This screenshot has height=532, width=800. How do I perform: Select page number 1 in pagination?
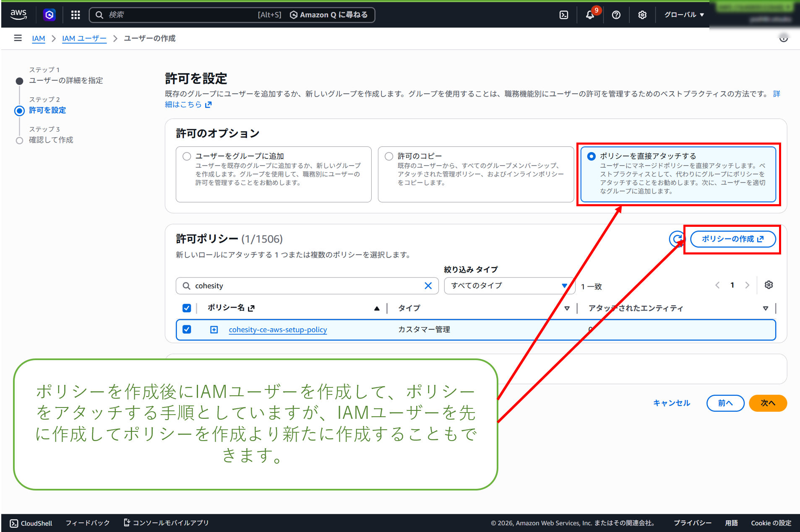pyautogui.click(x=732, y=285)
